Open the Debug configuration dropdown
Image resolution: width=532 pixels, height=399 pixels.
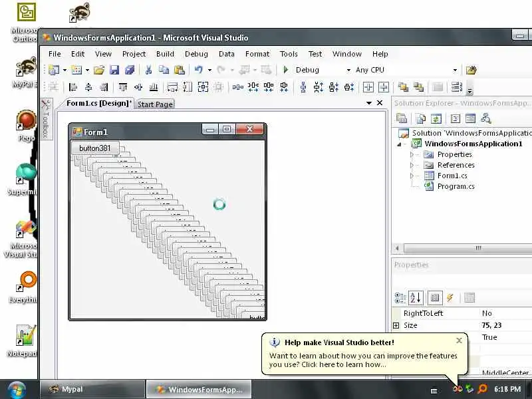tap(348, 70)
